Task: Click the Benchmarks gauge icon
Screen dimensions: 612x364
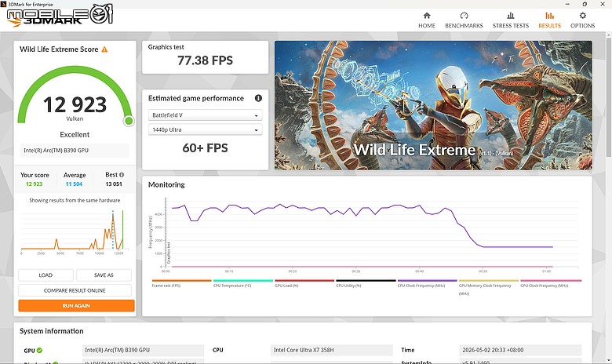Action: point(464,16)
